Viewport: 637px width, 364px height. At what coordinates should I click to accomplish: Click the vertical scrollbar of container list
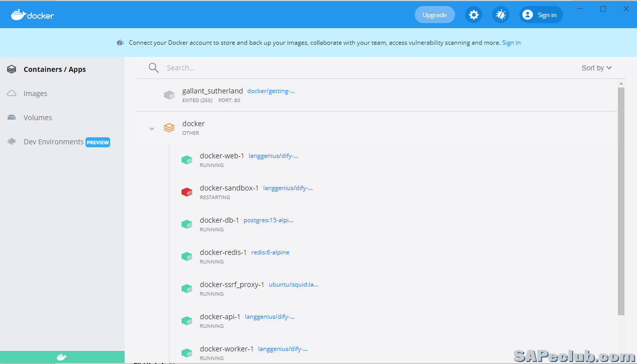[x=621, y=201]
